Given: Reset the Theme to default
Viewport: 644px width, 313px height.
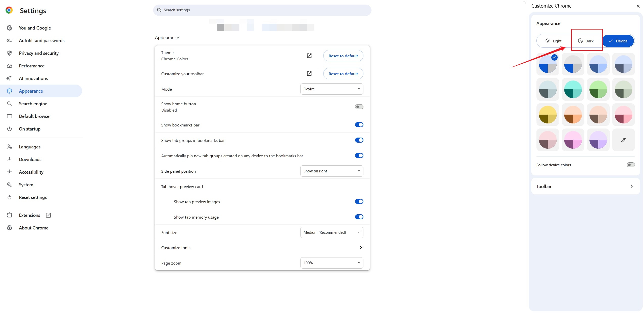Looking at the screenshot, I should pos(343,56).
